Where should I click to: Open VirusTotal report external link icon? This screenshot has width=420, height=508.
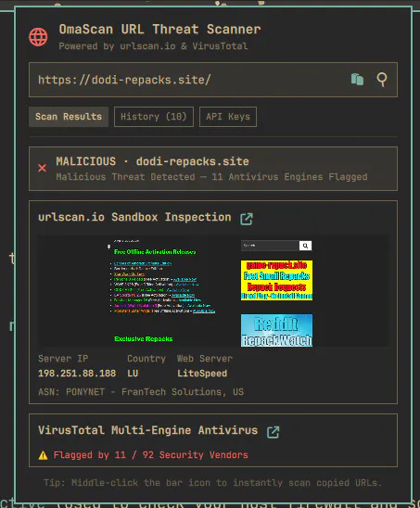point(273,432)
